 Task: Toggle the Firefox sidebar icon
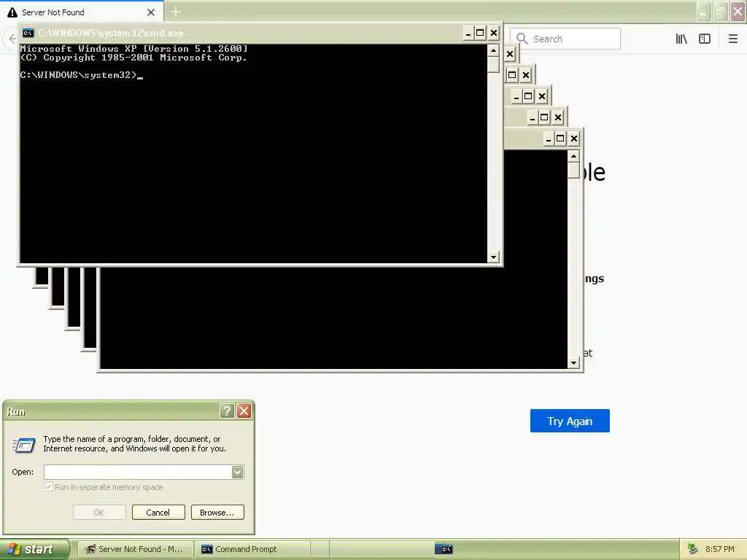pyautogui.click(x=705, y=39)
